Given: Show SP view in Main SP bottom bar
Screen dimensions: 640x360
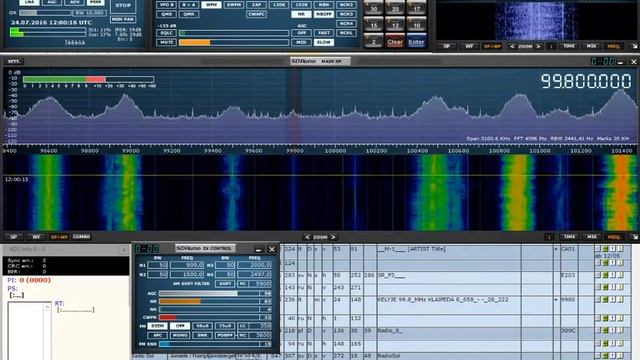Looking at the screenshot, I should 14,237.
